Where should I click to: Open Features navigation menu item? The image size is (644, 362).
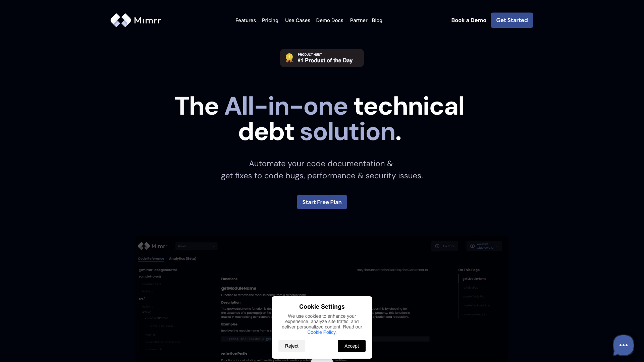click(x=246, y=20)
